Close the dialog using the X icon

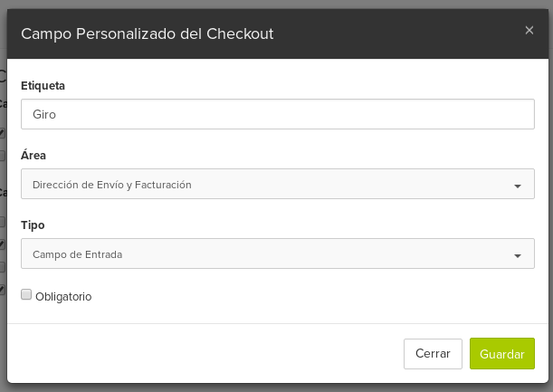tap(529, 31)
